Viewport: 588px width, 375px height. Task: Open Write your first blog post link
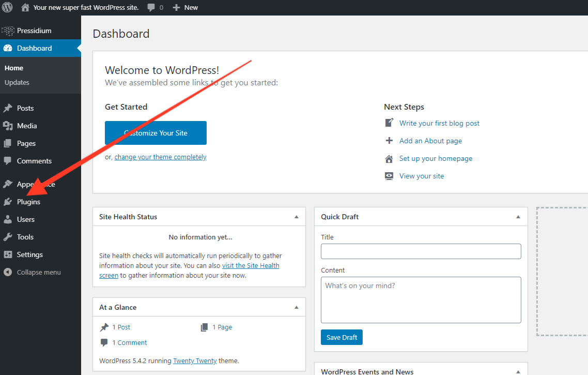click(439, 123)
